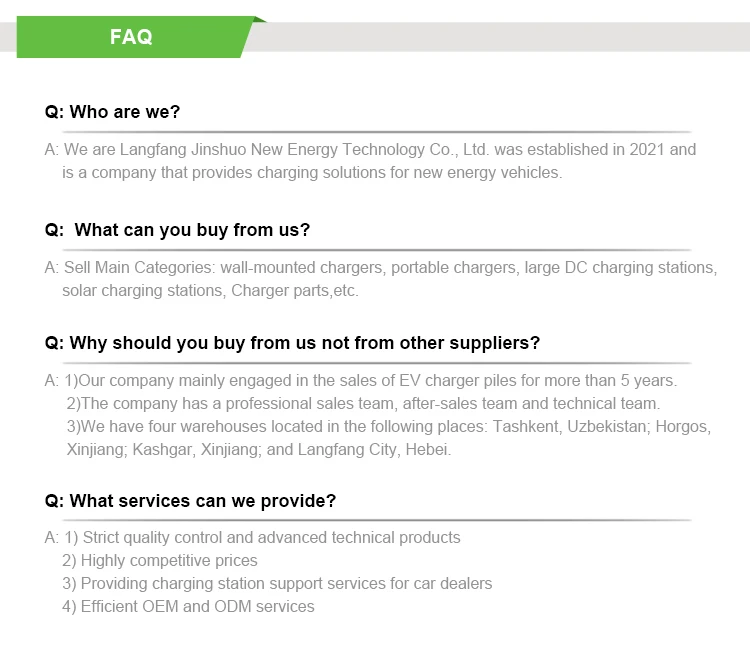Click the Langfang Jinshuo company description answer

pyautogui.click(x=370, y=161)
